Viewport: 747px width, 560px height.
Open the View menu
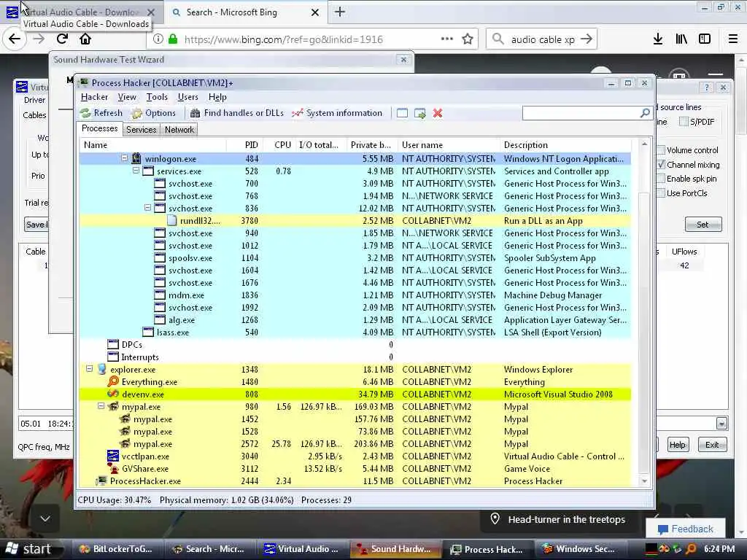coord(127,97)
